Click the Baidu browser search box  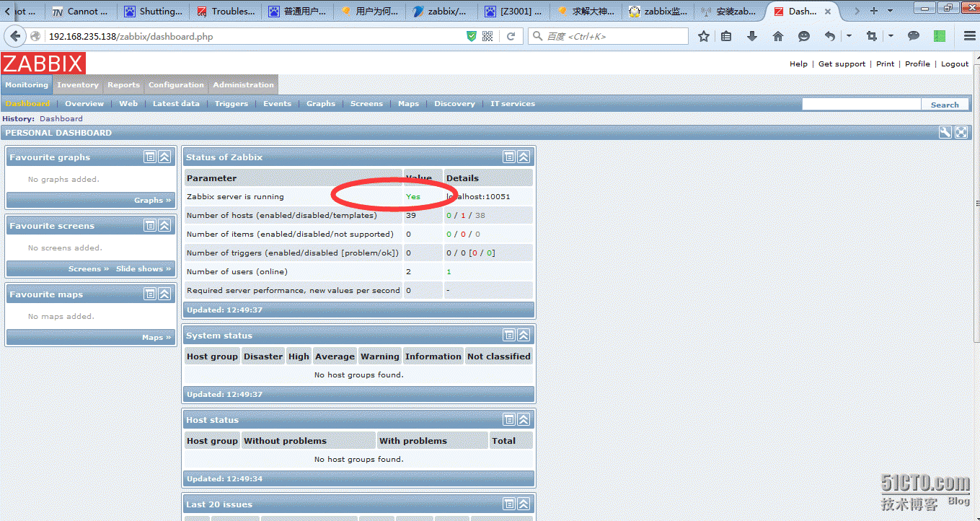(608, 36)
